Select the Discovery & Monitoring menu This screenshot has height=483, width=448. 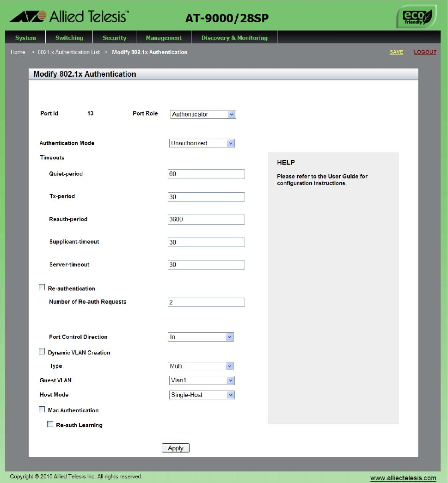[234, 38]
